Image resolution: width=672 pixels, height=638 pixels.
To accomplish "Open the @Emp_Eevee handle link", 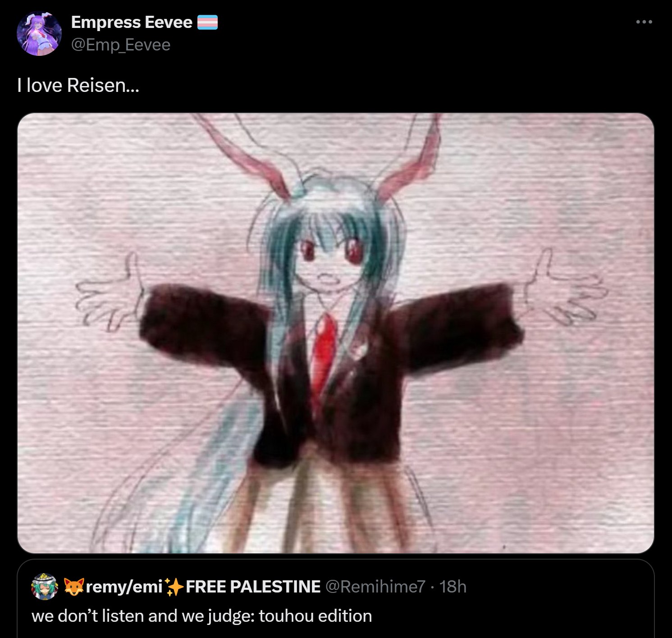I will click(x=121, y=45).
